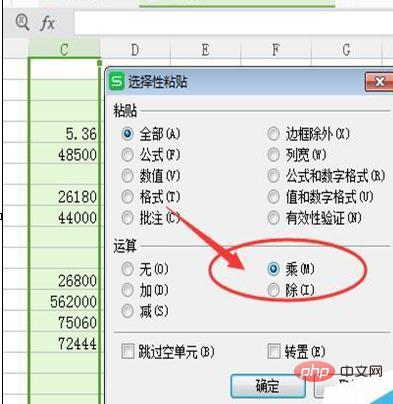Screen dimensions: 393x404
Task: Confirm with the 确定 button
Action: 268,386
